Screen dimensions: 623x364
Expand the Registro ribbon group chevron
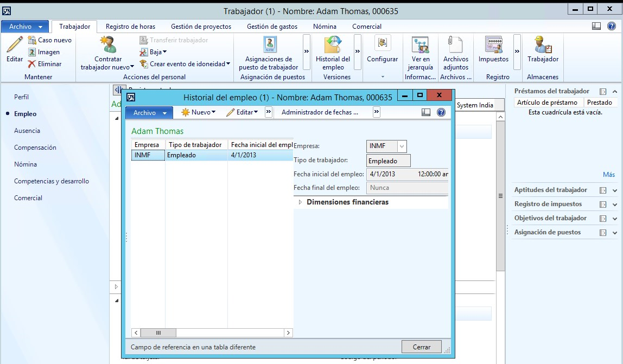click(x=517, y=52)
